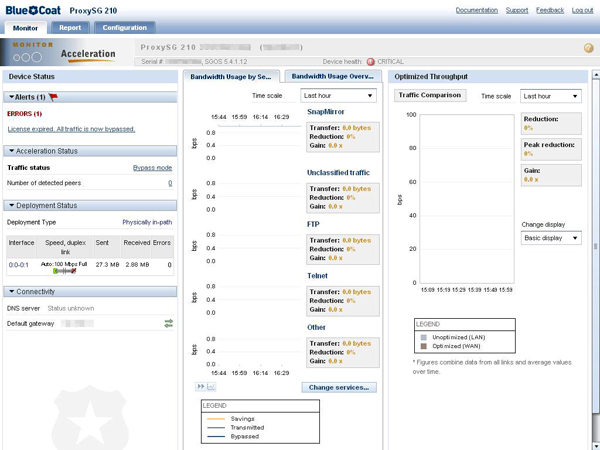600x450 pixels.
Task: Click the FTP service heading
Action: 313,224
